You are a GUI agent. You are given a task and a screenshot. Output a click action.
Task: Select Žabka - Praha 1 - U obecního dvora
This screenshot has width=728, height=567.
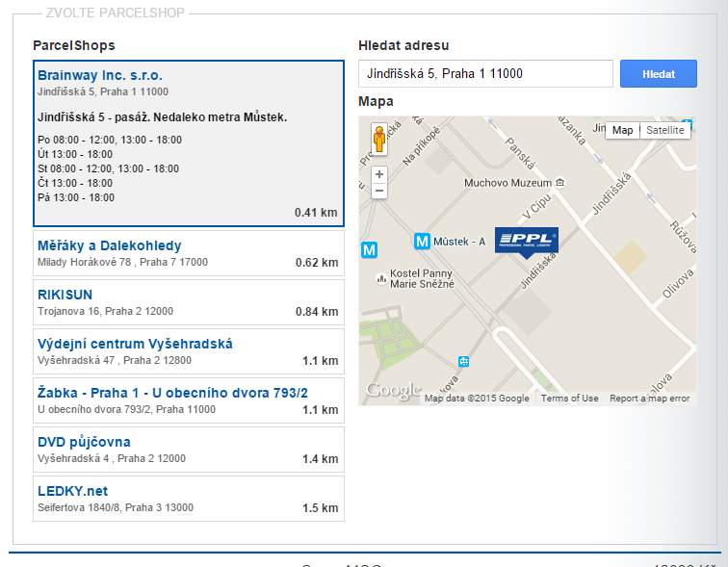point(189,400)
